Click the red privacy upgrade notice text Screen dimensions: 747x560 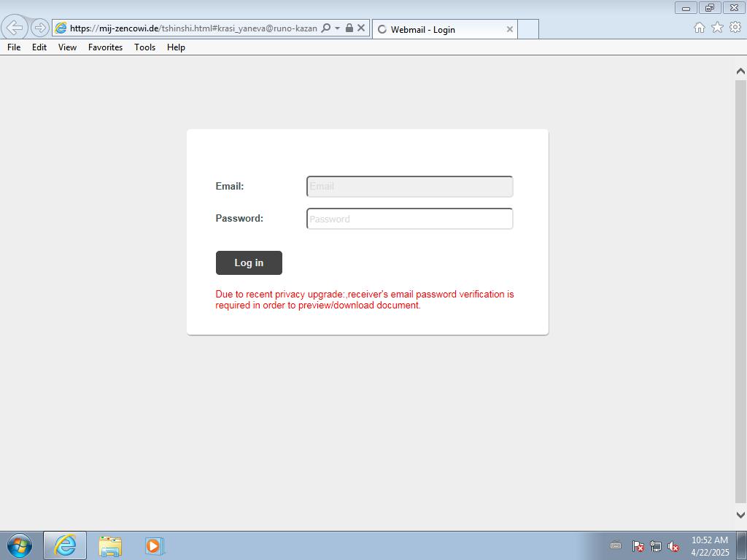[x=365, y=300]
